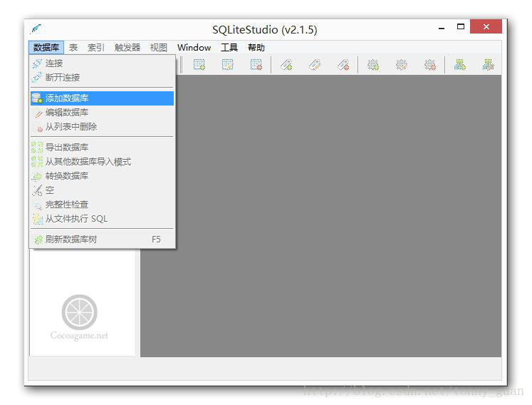This screenshot has height=405, width=532.
Task: Choose 刷新数据库树 menu entry
Action: coord(102,240)
